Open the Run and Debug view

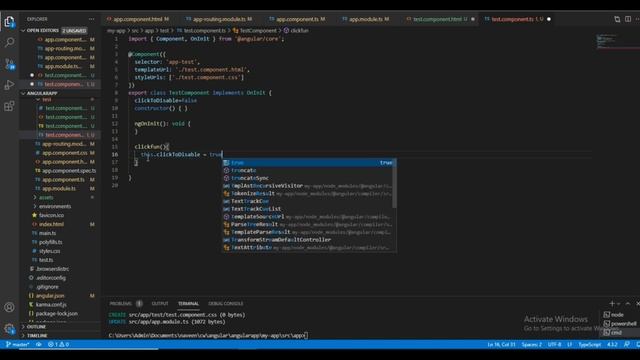click(9, 85)
